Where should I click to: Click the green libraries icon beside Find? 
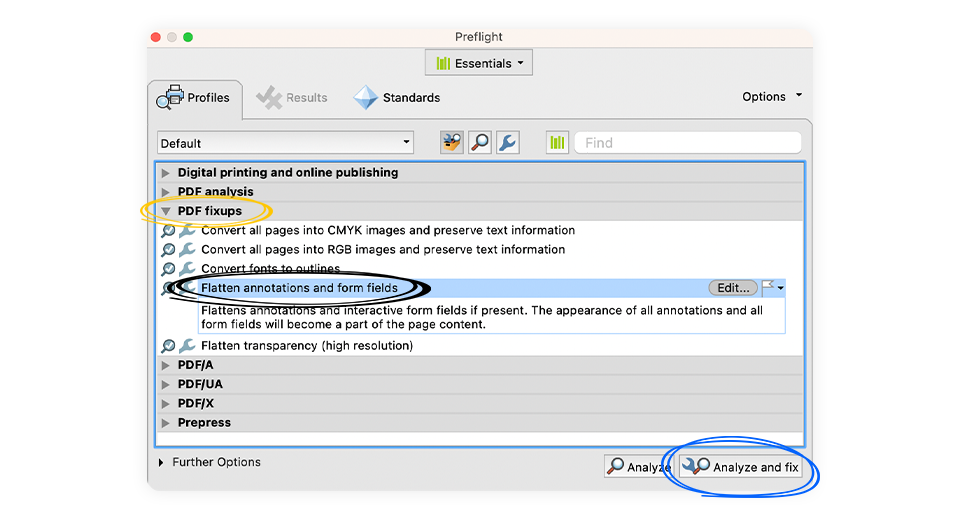point(557,143)
